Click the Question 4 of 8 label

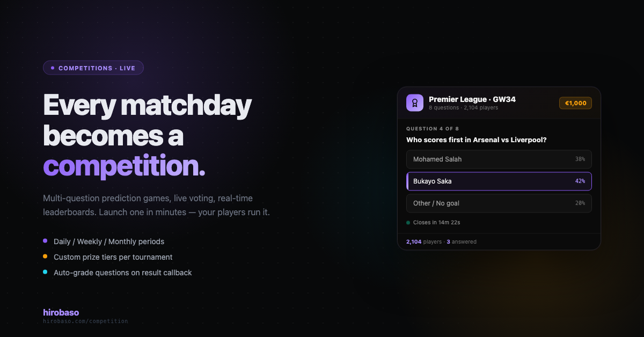pyautogui.click(x=433, y=129)
